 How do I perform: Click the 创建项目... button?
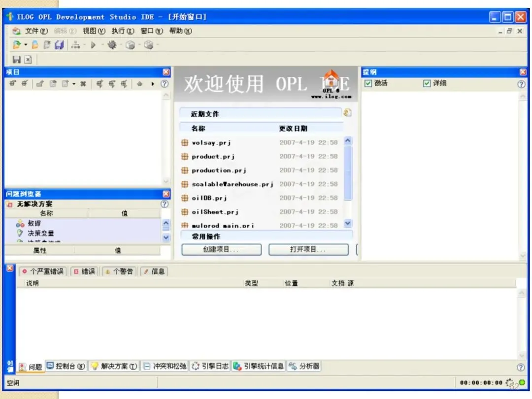pyautogui.click(x=221, y=249)
